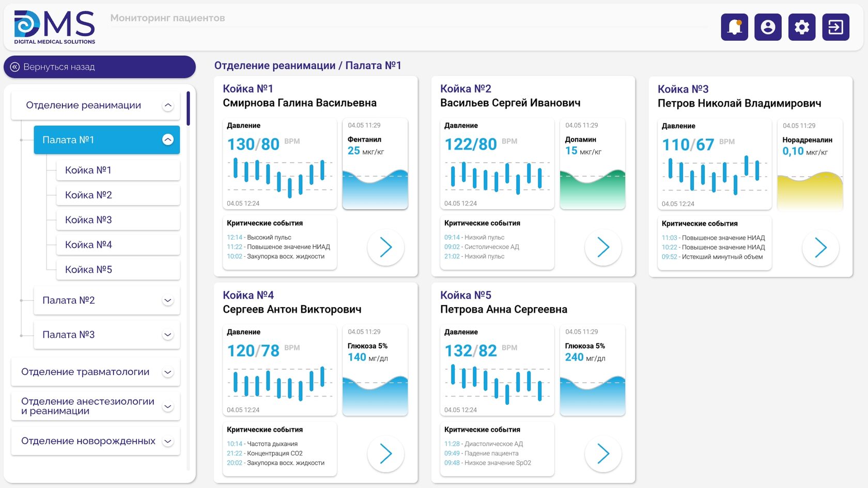Open details arrow for Койка №2 card
This screenshot has height=488, width=868.
click(603, 247)
